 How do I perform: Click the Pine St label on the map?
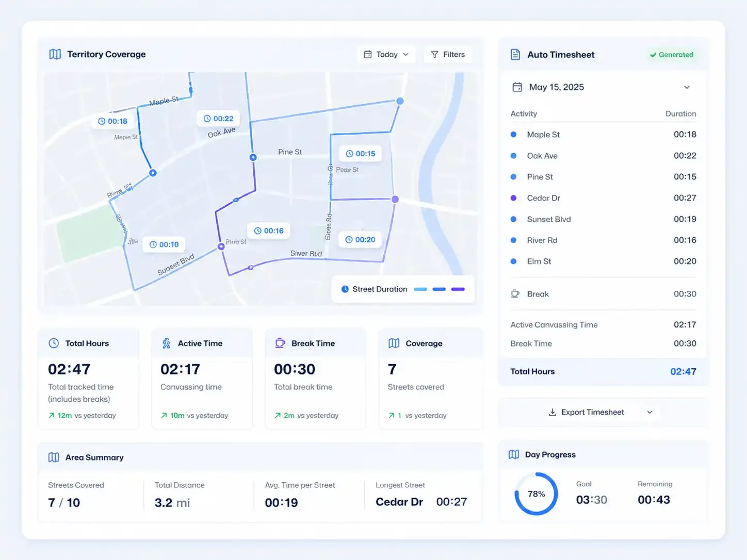pos(290,152)
